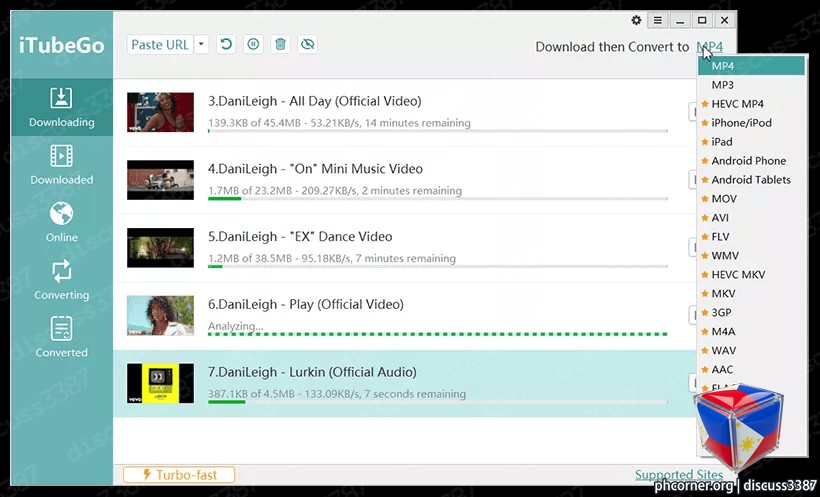Choose 3GP format
820x497 pixels.
751,312
